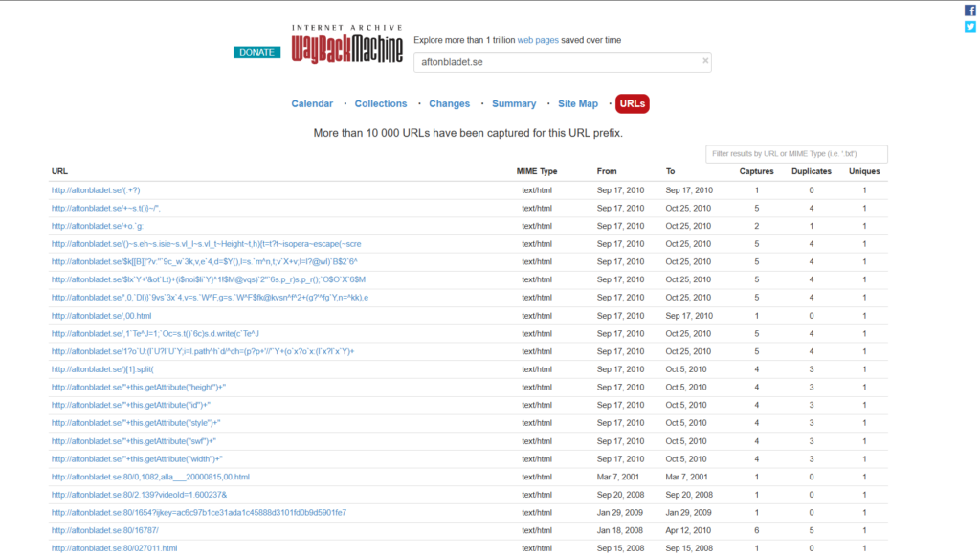
Task: Open the aftonbladet.se/+~s.t()}~/", link
Action: (x=105, y=209)
